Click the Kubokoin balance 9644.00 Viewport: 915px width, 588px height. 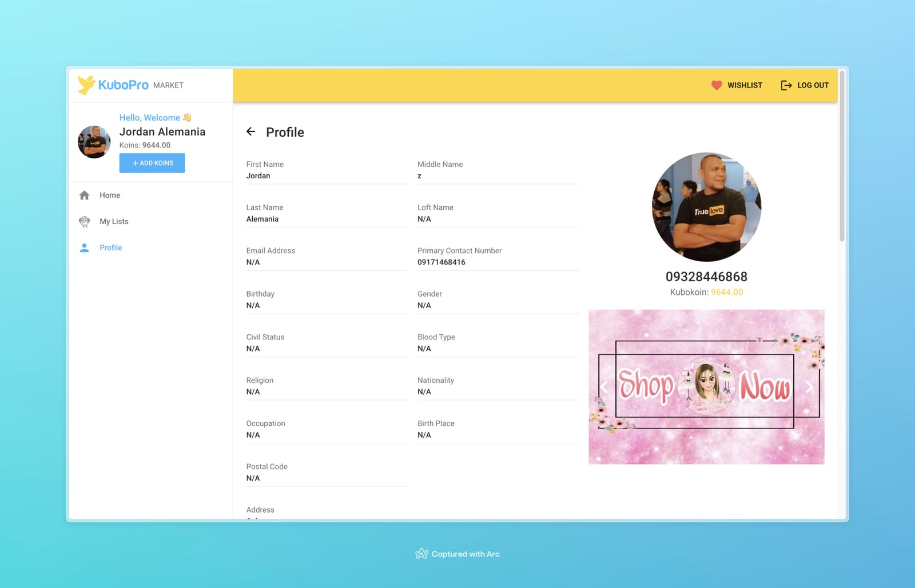(726, 292)
